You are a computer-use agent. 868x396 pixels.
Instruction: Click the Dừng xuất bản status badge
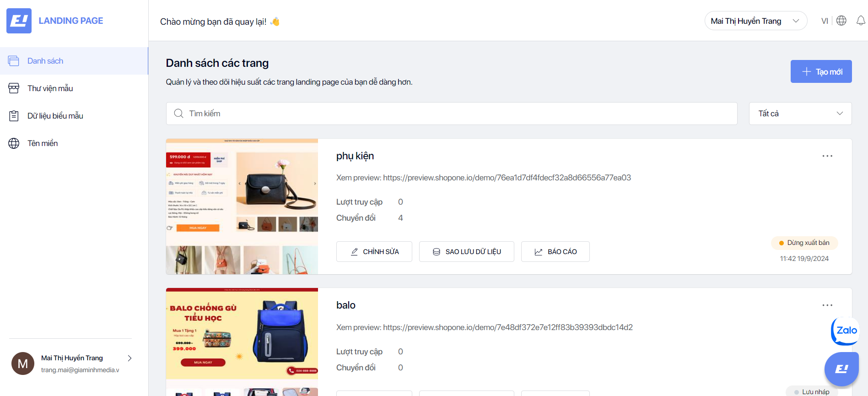pos(804,243)
